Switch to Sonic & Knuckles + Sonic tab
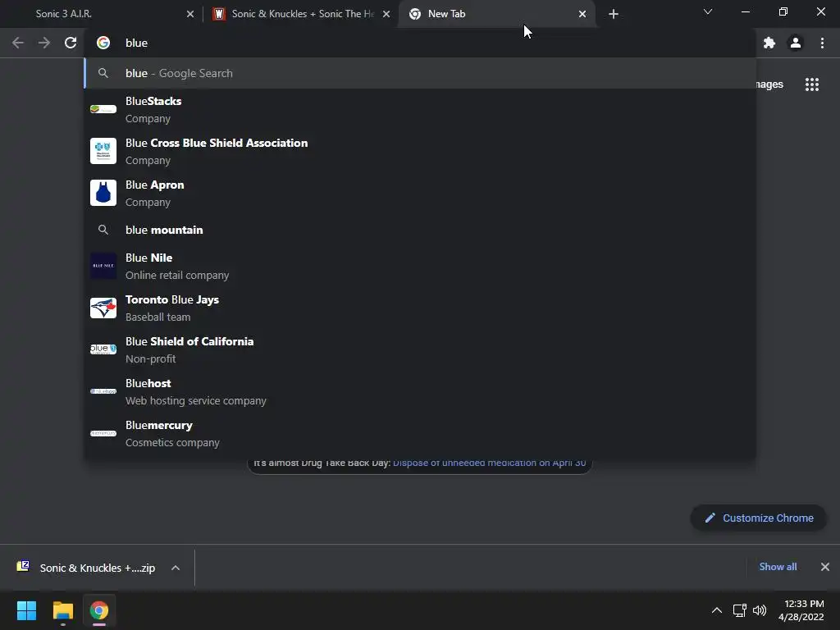The width and height of the screenshot is (840, 630). tap(301, 14)
